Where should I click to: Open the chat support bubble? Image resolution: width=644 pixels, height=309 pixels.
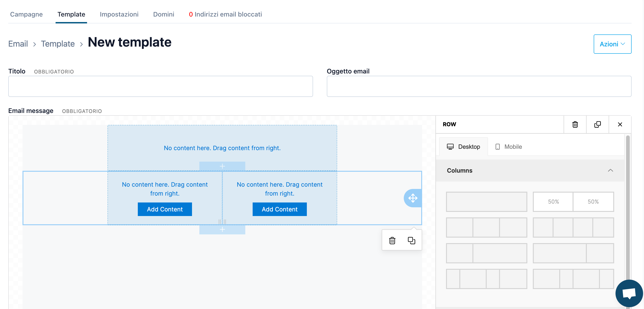click(x=629, y=293)
